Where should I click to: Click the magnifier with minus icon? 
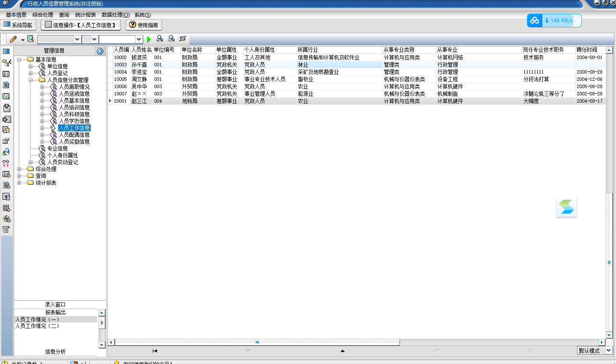[x=172, y=39]
